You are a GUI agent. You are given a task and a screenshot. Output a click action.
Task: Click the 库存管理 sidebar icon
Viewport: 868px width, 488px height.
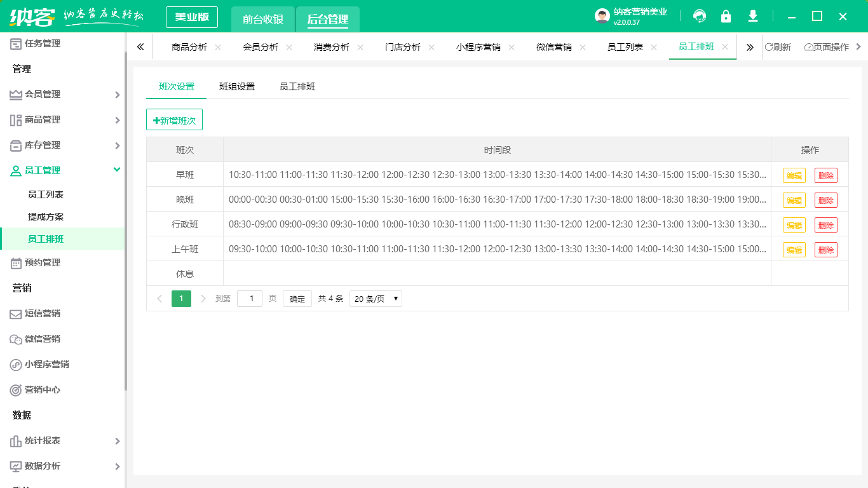15,145
